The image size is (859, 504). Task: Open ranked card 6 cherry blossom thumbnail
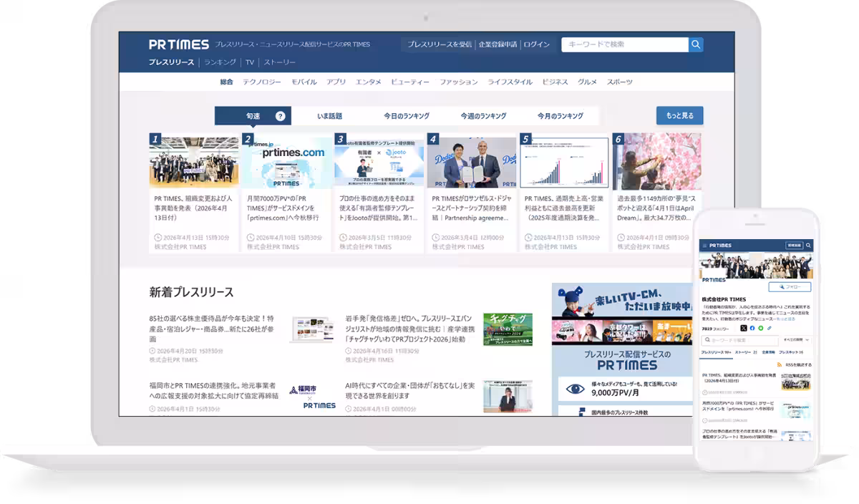[x=657, y=163]
